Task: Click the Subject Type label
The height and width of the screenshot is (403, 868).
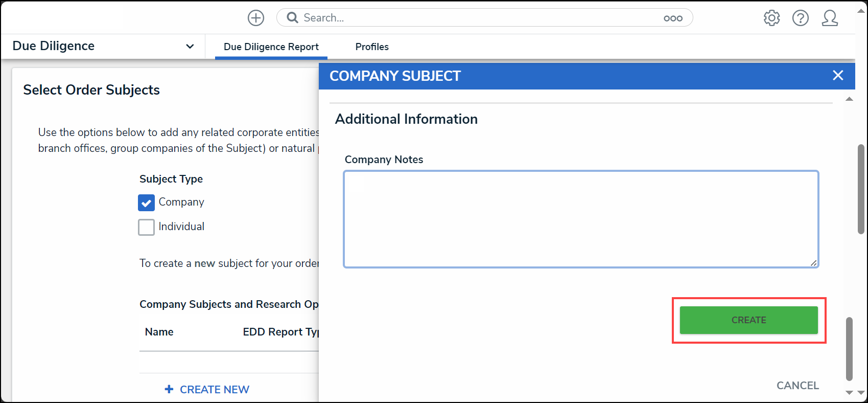Action: point(171,179)
